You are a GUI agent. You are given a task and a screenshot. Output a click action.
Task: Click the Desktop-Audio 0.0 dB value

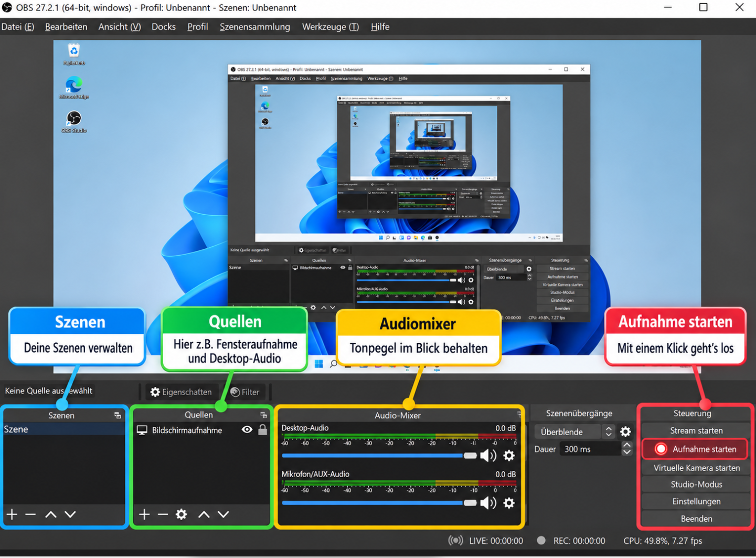505,428
